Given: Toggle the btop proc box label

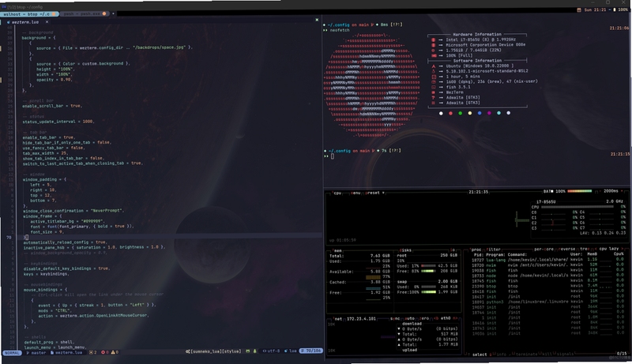Looking at the screenshot, I should (x=476, y=250).
